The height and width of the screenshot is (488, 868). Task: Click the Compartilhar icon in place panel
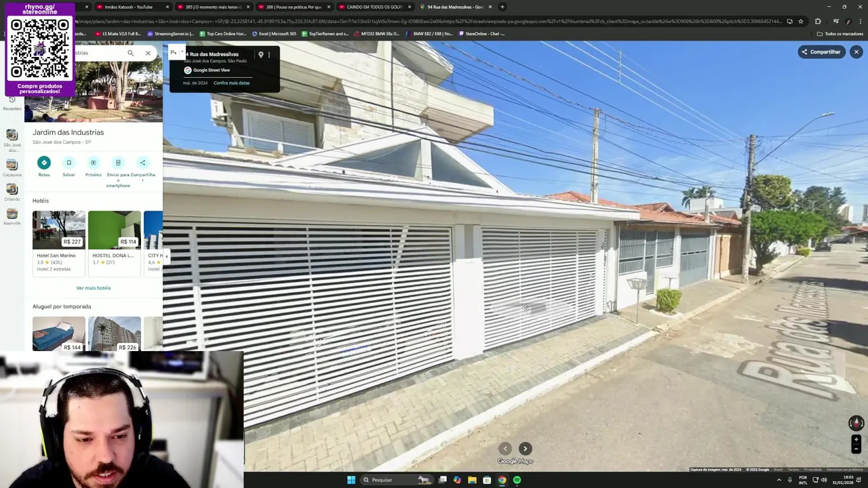point(142,163)
